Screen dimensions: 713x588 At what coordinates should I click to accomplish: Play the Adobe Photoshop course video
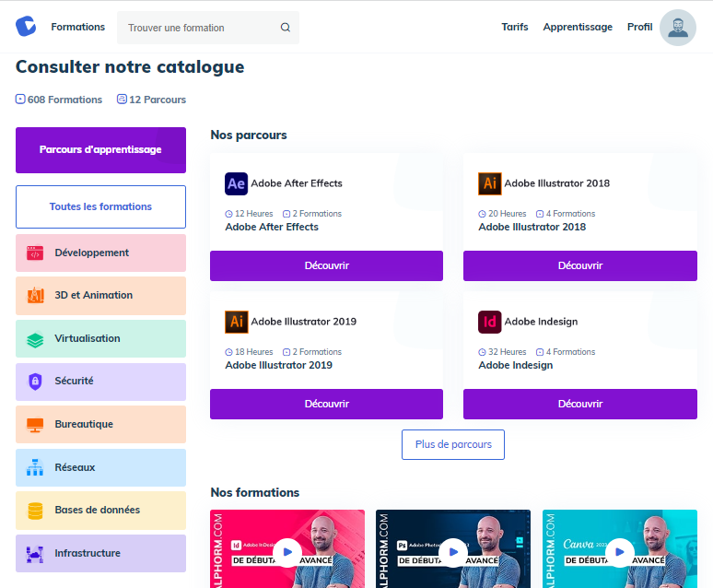pos(453,552)
